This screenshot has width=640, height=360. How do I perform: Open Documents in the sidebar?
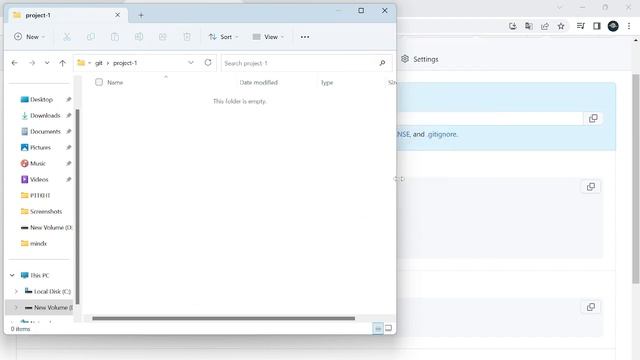(41, 131)
